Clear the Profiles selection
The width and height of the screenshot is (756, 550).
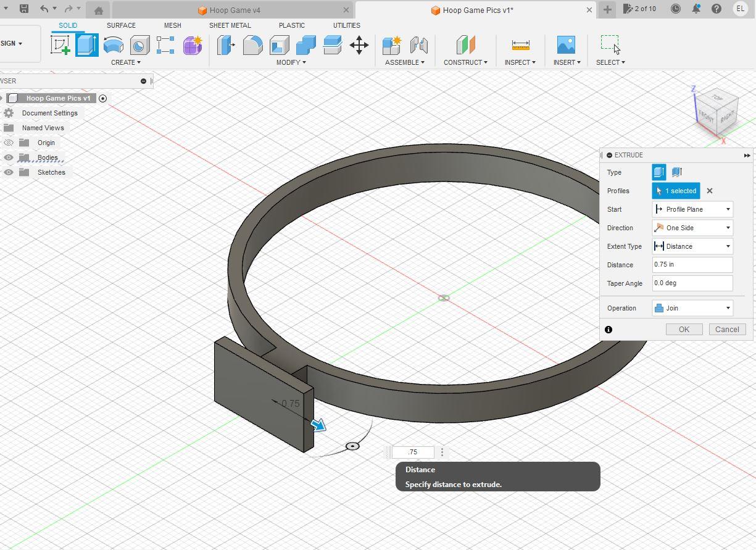tap(710, 191)
